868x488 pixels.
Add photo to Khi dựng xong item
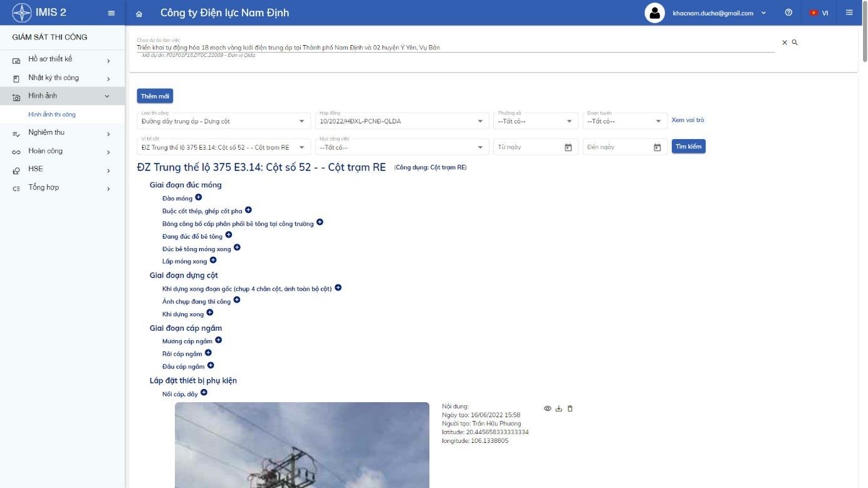coord(210,313)
